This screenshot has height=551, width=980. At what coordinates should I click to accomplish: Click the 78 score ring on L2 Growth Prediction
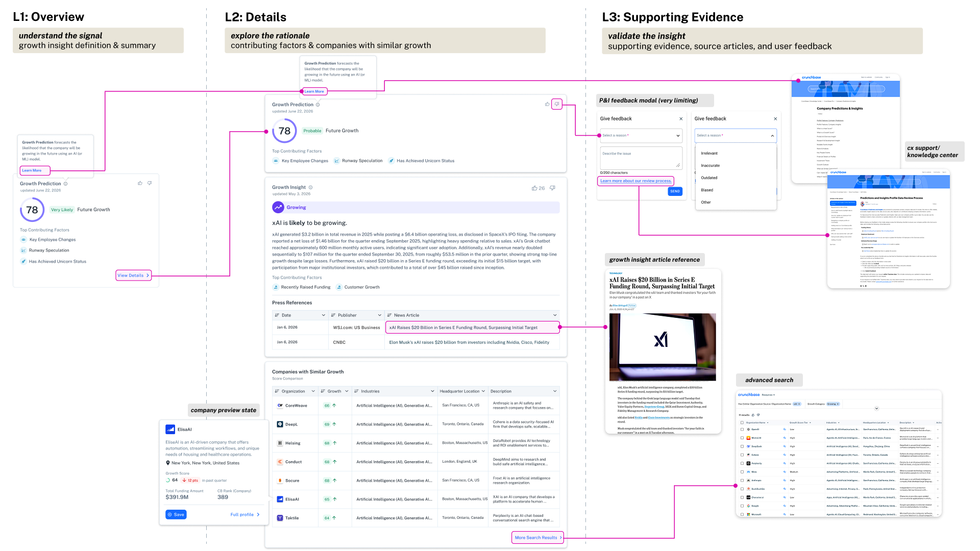point(285,131)
